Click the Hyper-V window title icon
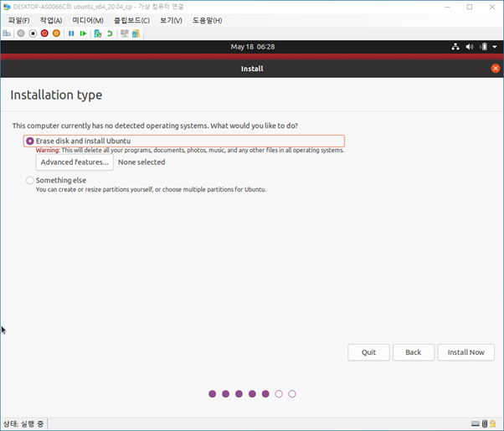The height and width of the screenshot is (431, 504). pyautogui.click(x=7, y=7)
